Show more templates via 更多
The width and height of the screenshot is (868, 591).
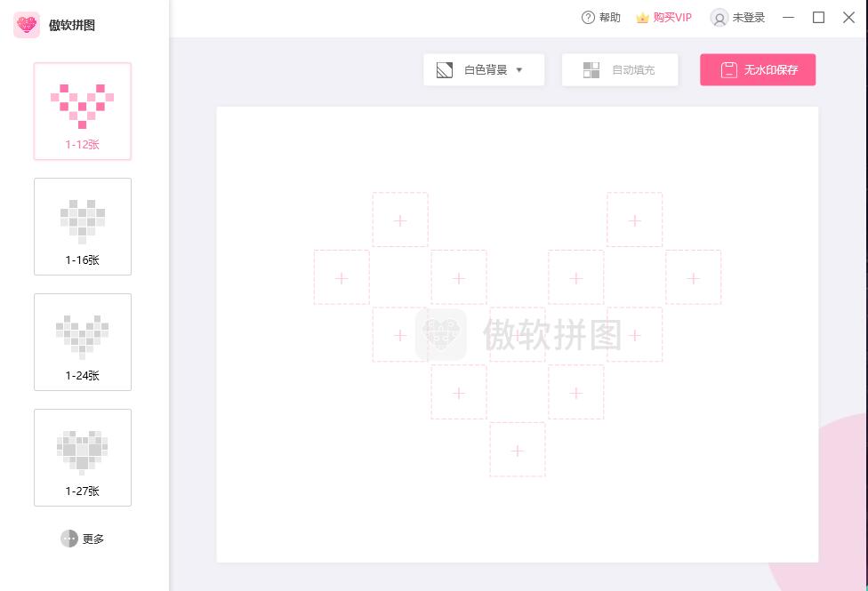pyautogui.click(x=83, y=539)
